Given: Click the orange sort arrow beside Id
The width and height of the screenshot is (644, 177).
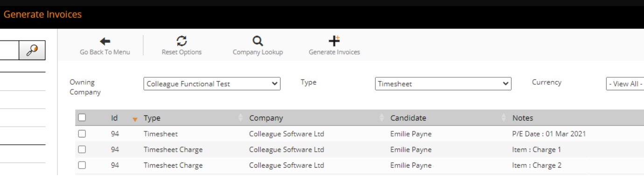Looking at the screenshot, I should pyautogui.click(x=135, y=119).
